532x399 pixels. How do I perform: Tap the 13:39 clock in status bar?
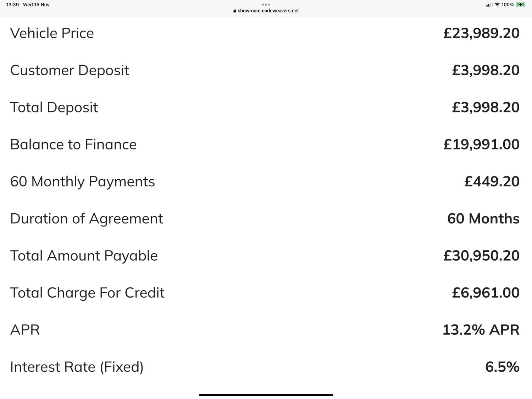[12, 5]
